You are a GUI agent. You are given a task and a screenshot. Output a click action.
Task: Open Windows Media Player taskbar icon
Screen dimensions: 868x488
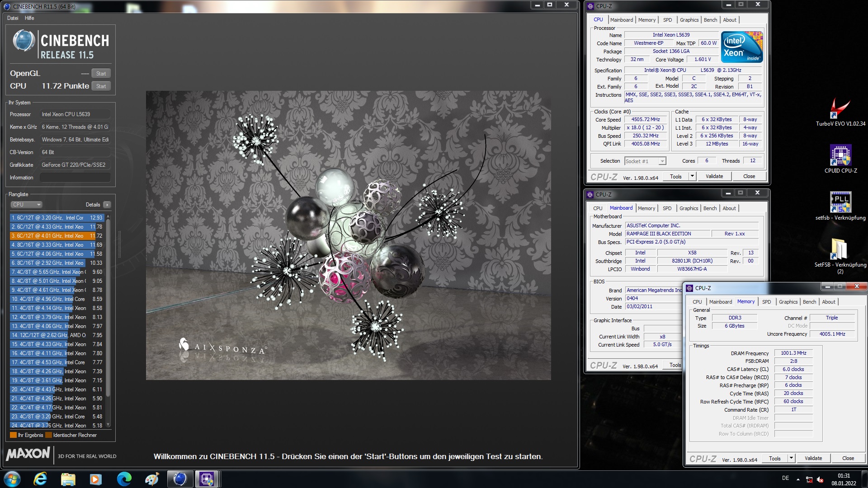[x=96, y=479]
